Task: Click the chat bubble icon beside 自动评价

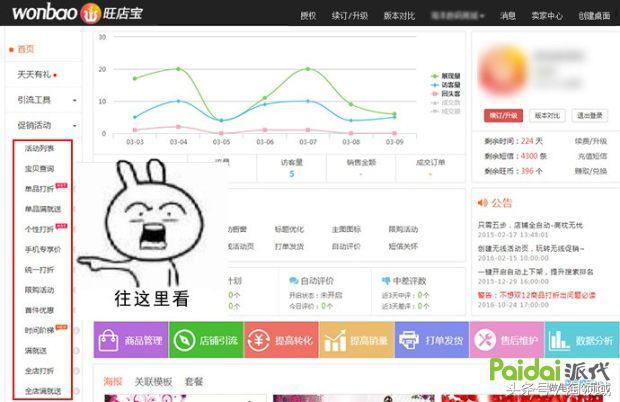Action: pyautogui.click(x=293, y=281)
